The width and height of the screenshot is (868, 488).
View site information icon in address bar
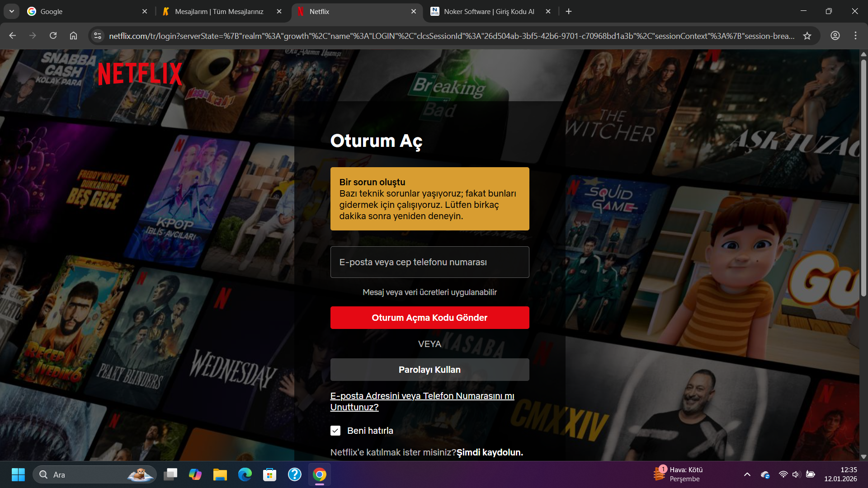coord(98,36)
